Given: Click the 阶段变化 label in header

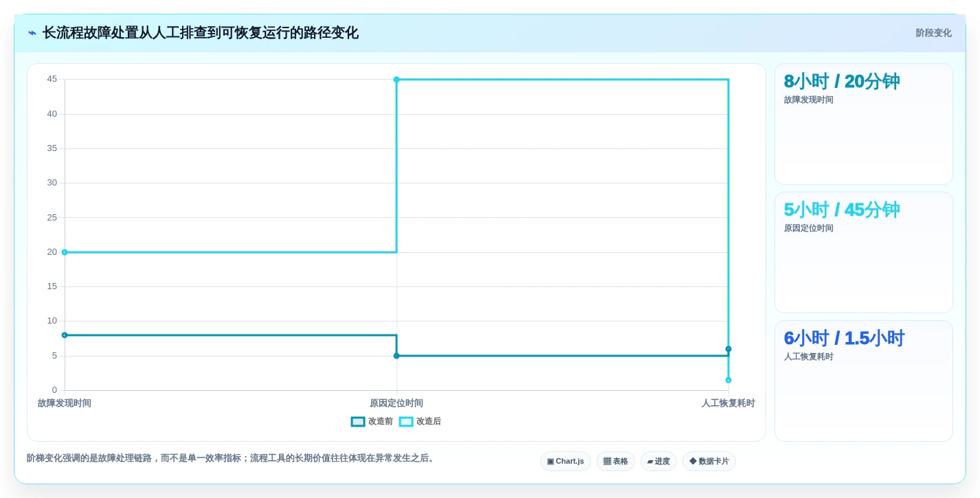Looking at the screenshot, I should click(933, 33).
